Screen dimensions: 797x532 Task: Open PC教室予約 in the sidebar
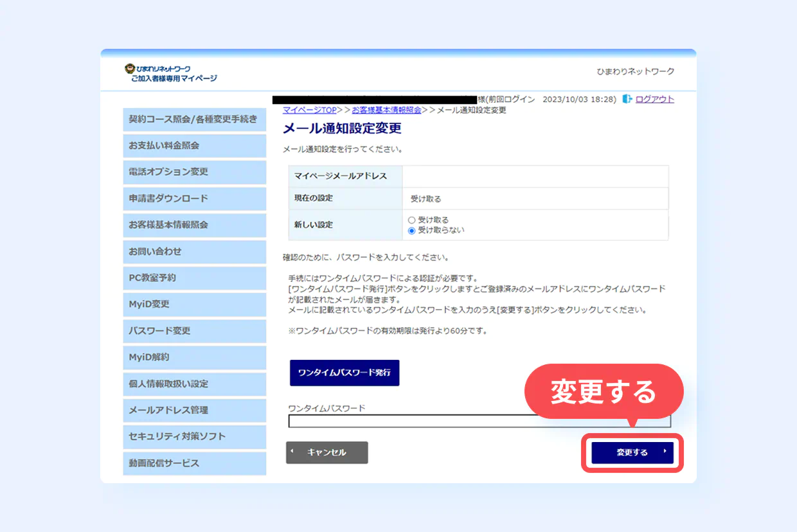pyautogui.click(x=194, y=278)
